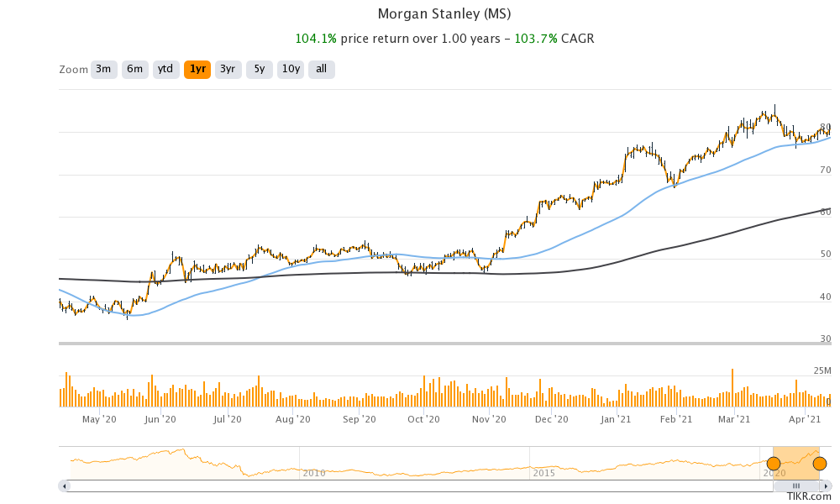Screen dimensions: 840x504
Task: Click the TIKR.com credit text
Action: 809,496
